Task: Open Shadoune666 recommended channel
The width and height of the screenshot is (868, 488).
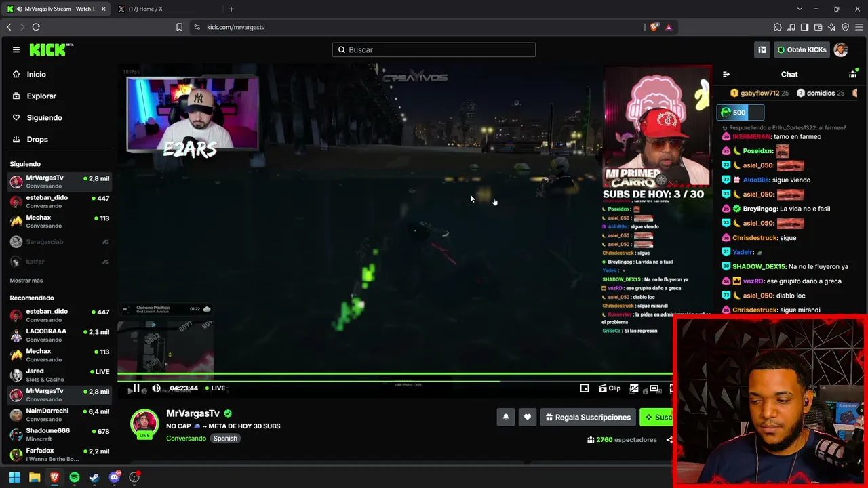Action: (59, 434)
